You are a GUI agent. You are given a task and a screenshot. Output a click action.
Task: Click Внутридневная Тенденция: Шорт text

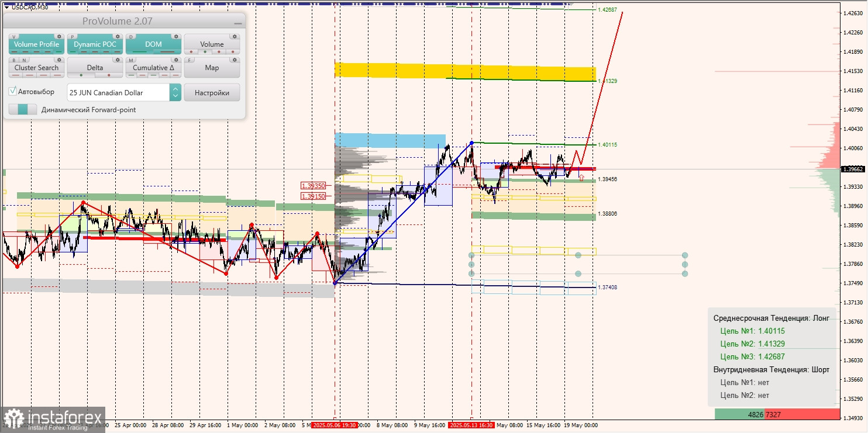coord(771,369)
